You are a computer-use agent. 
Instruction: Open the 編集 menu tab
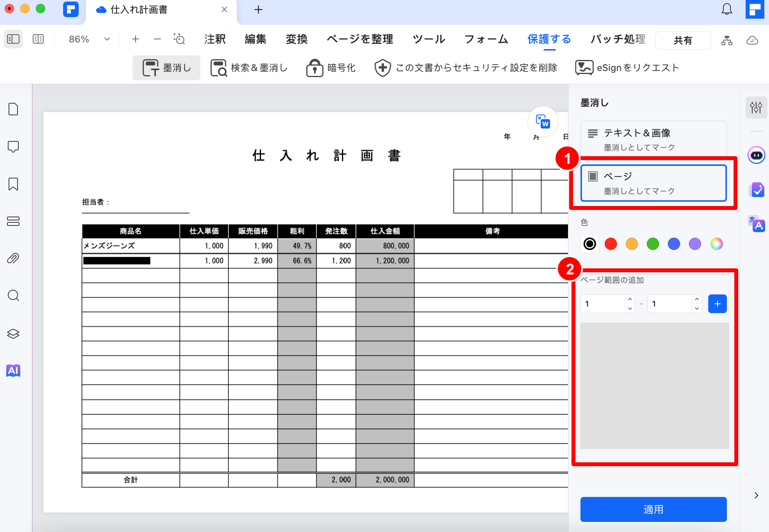coord(256,39)
